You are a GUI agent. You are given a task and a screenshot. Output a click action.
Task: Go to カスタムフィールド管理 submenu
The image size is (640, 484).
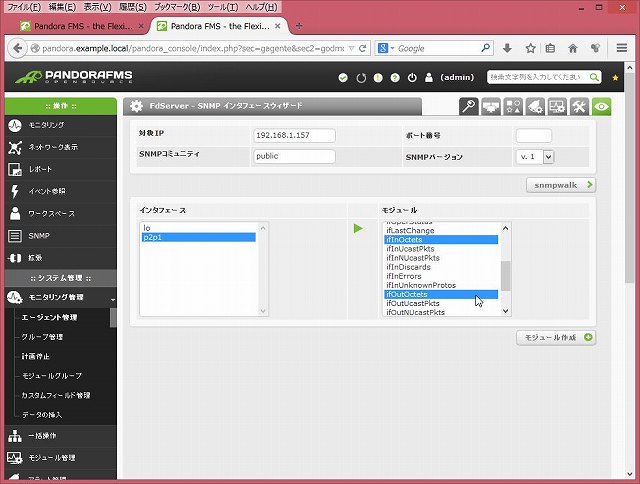click(x=56, y=395)
